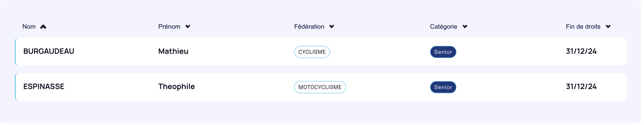Viewport: 644px width, 125px height.
Task: Click the Nom ascending sort arrow
Action: [43, 27]
